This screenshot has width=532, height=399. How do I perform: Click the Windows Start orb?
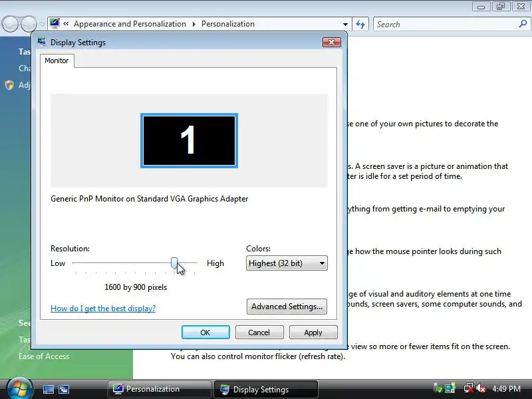pyautogui.click(x=19, y=388)
